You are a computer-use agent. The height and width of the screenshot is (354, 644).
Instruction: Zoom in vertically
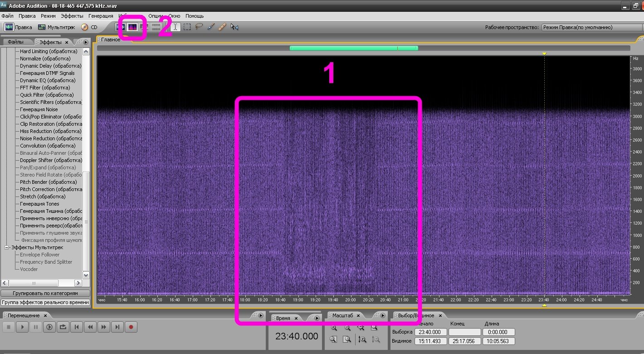[362, 339]
